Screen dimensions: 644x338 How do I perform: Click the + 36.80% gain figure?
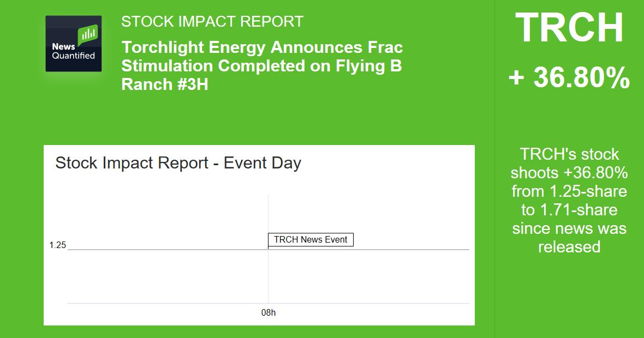[x=569, y=78]
